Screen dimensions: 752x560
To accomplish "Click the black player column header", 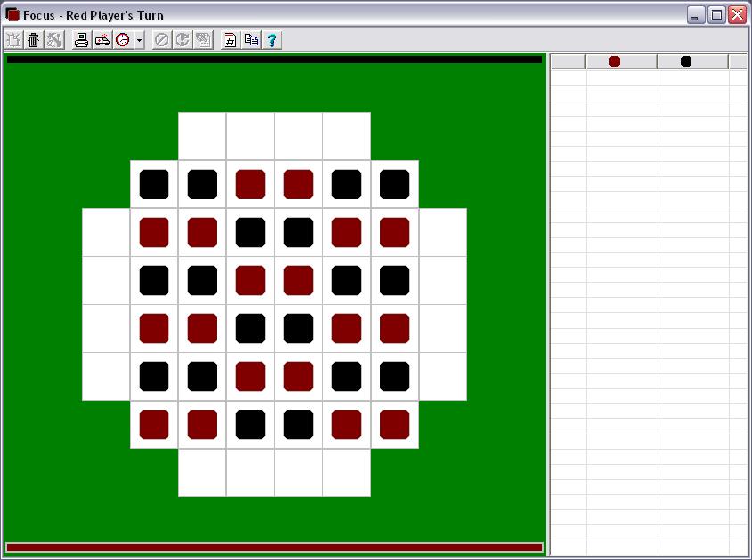I will click(x=692, y=61).
